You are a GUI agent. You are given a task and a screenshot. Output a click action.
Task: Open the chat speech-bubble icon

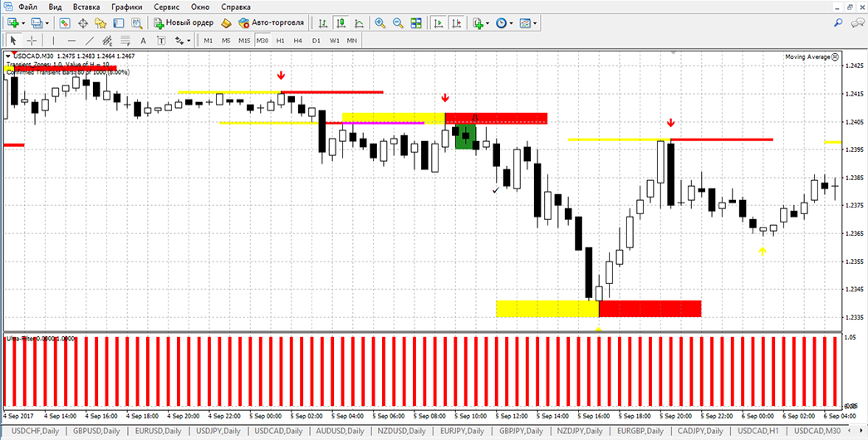coord(857,23)
